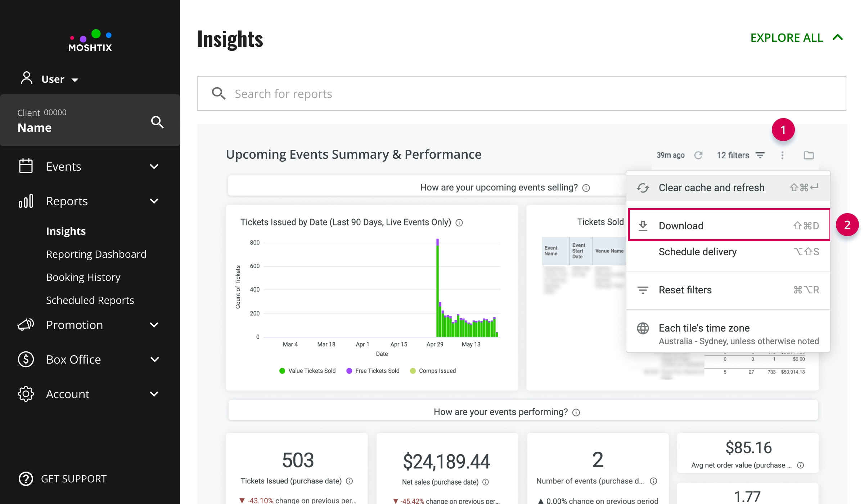The width and height of the screenshot is (864, 504).
Task: Open the Insights submenu item
Action: point(66,231)
